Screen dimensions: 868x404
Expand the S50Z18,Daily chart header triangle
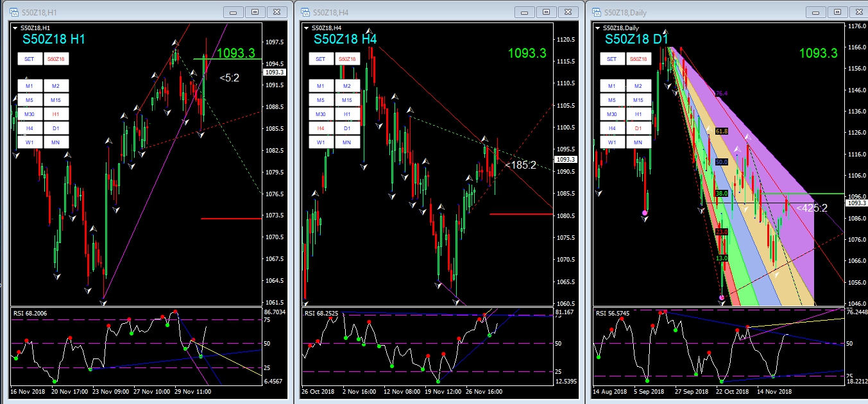tap(598, 28)
